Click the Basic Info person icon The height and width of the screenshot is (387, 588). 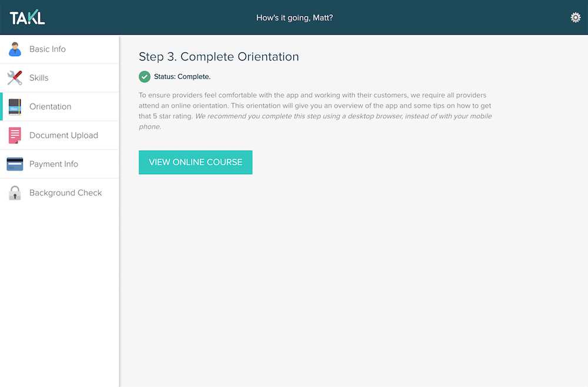click(15, 49)
